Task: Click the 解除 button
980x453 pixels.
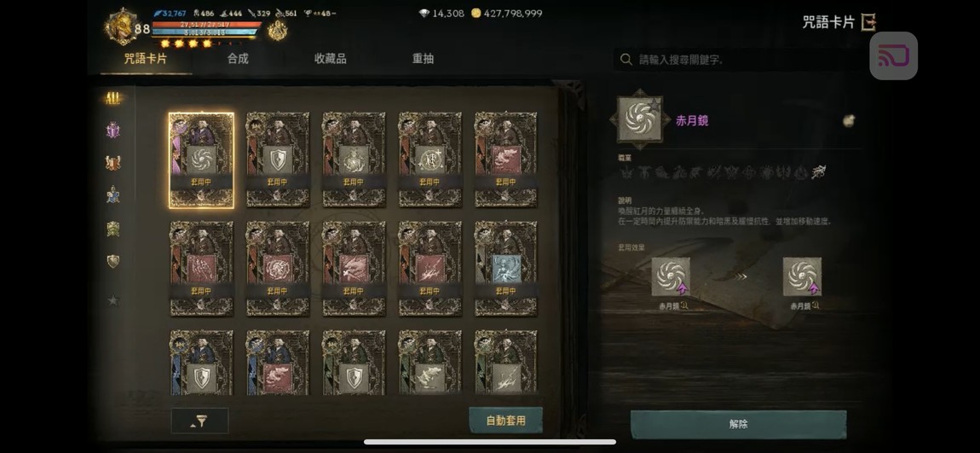Action: (x=738, y=424)
